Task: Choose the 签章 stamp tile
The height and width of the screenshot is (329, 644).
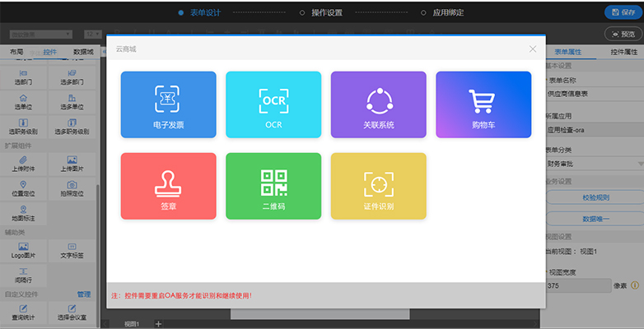Action: (168, 186)
